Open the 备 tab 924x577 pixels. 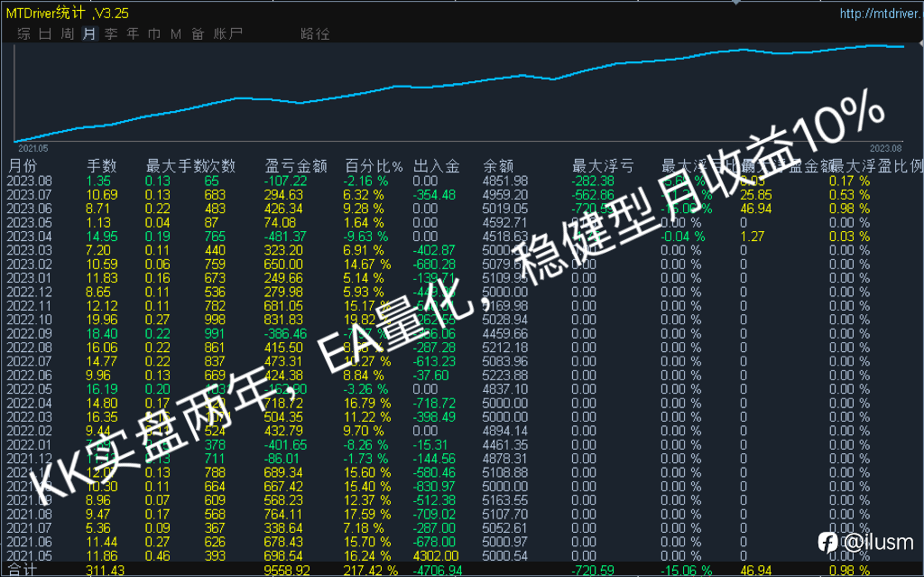point(198,33)
